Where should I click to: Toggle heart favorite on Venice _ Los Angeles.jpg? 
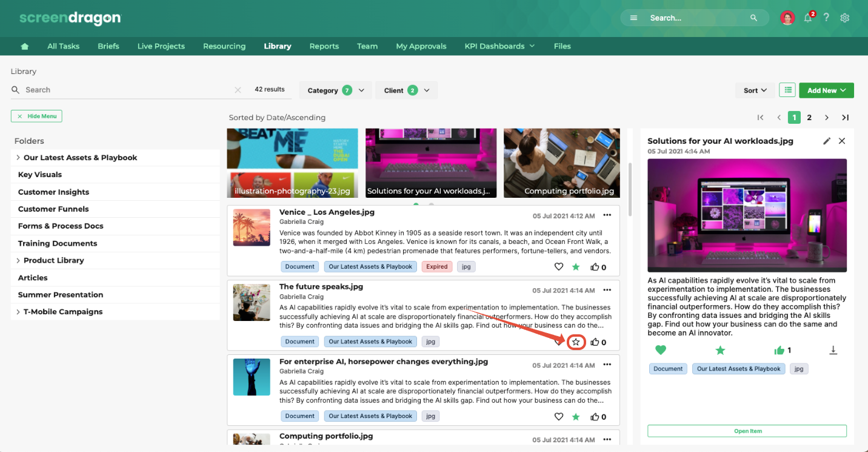pos(559,267)
